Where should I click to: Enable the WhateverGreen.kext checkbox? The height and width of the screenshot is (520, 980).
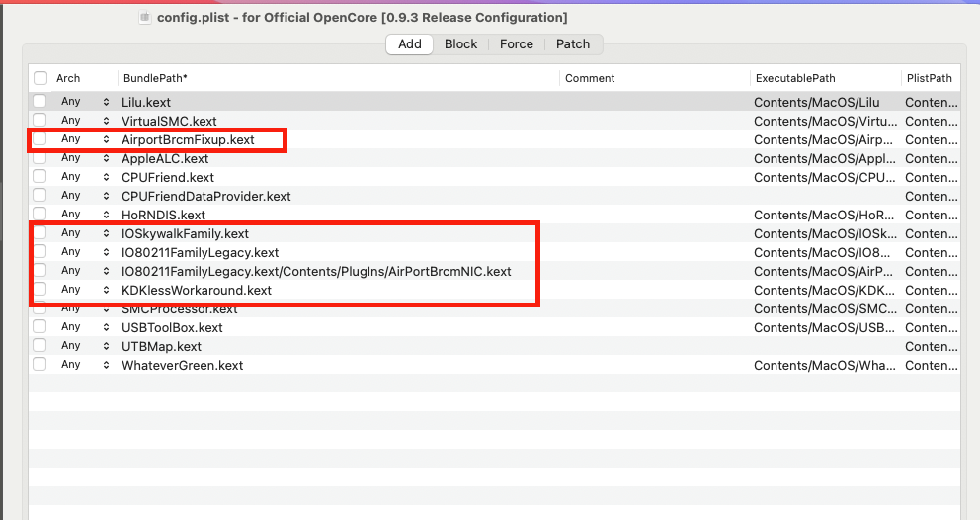[40, 364]
